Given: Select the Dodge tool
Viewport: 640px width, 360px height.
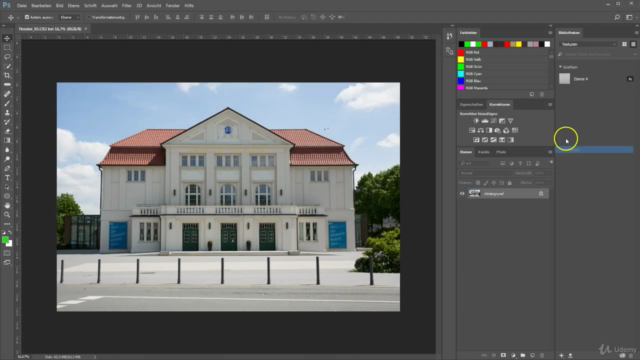Looking at the screenshot, I should pos(7,159).
